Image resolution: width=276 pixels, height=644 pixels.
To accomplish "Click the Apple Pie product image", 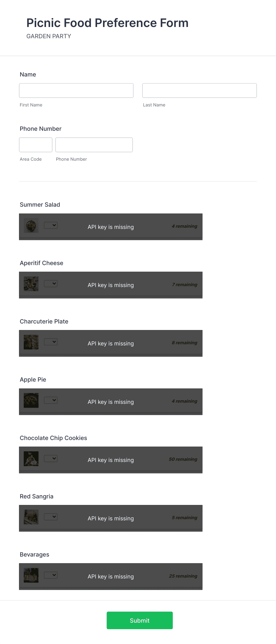I will point(31,400).
